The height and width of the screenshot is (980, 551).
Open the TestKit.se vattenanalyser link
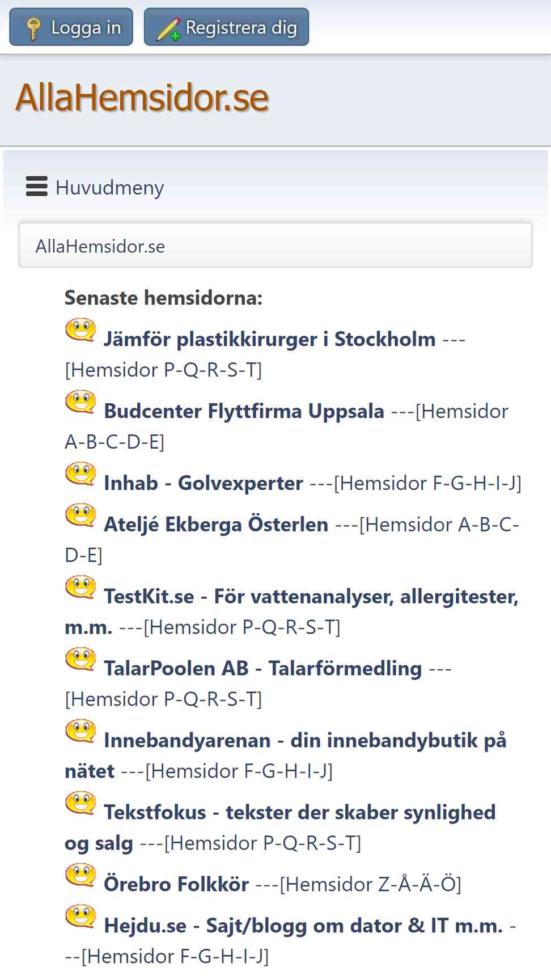click(x=292, y=611)
